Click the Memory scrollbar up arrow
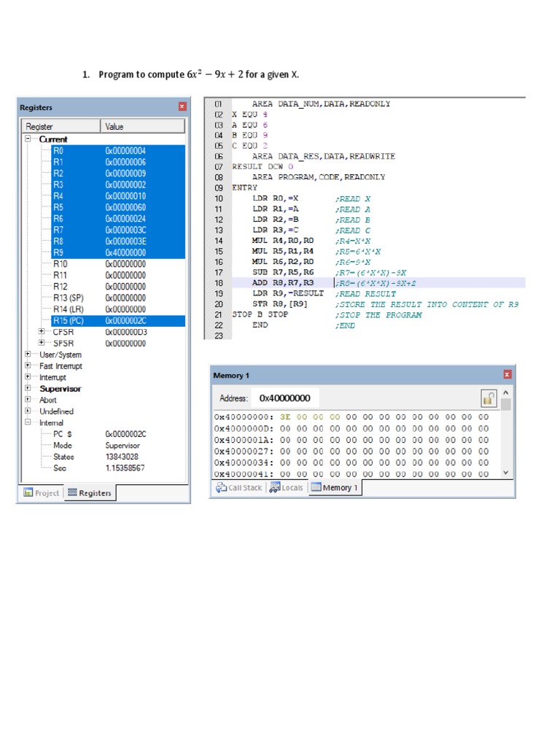 506,392
